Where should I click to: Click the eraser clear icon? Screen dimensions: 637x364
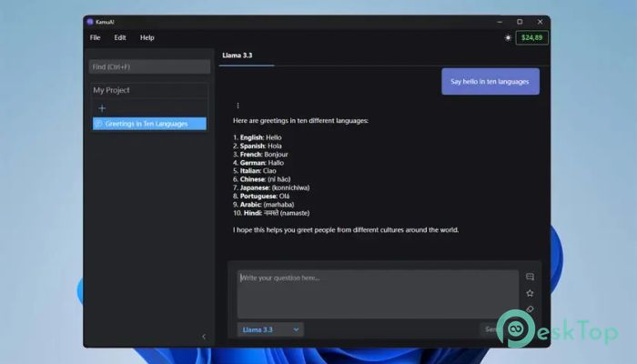[x=530, y=309]
